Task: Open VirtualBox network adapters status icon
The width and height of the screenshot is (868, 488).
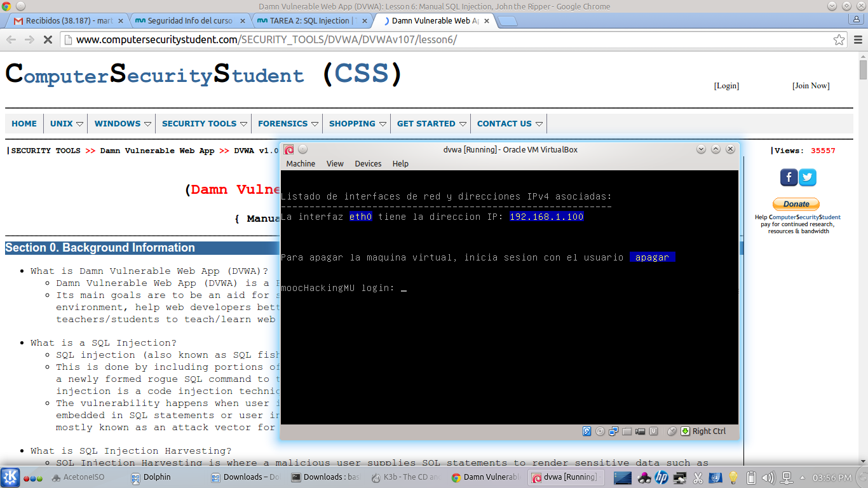Action: click(614, 431)
